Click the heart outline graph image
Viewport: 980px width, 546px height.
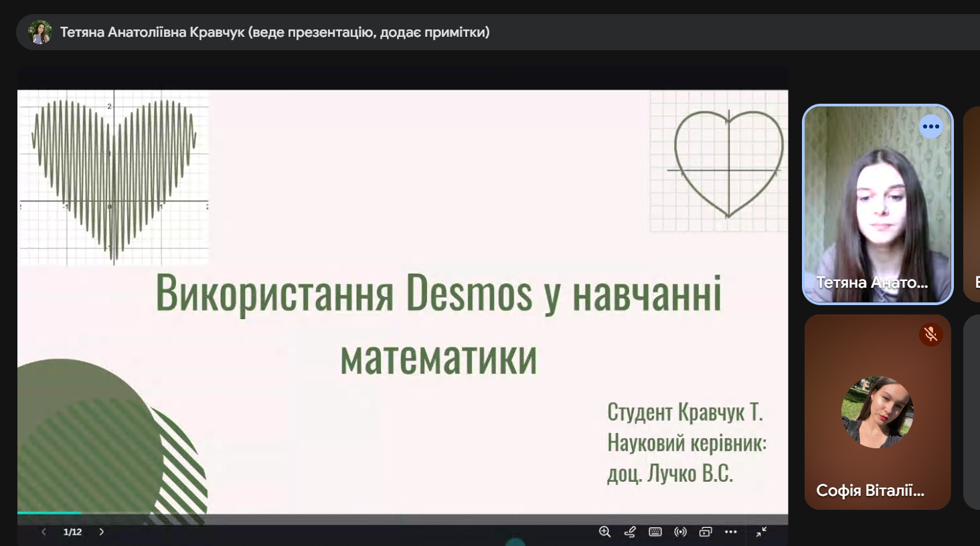click(719, 161)
